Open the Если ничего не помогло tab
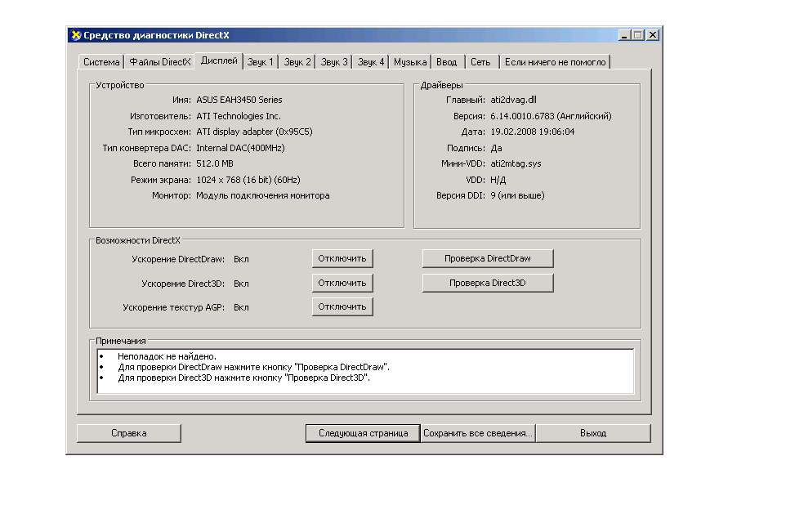786x532 pixels. click(x=555, y=62)
